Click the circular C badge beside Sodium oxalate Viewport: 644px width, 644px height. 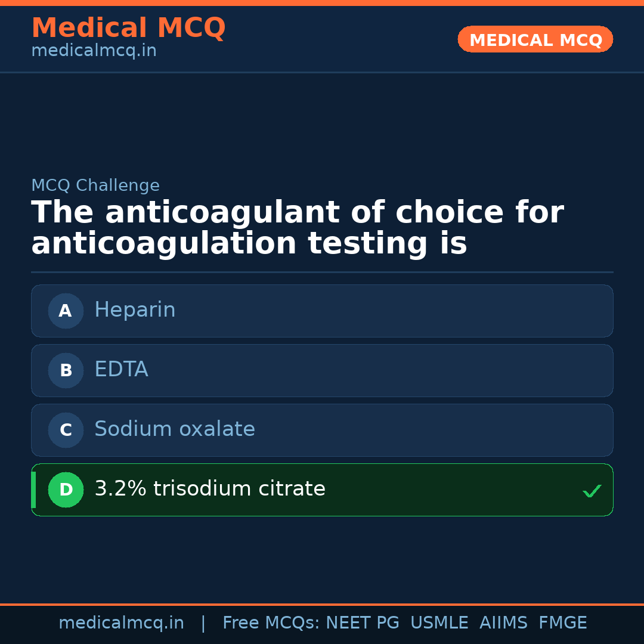tap(66, 430)
